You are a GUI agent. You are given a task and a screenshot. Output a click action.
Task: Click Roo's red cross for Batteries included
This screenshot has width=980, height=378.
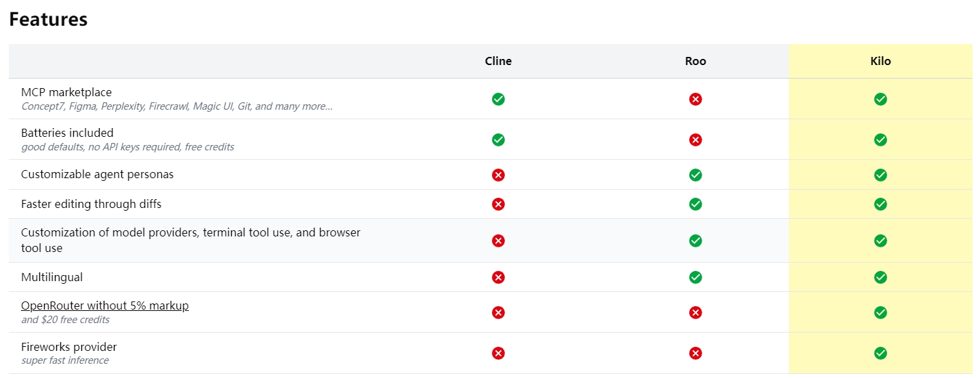(x=695, y=140)
